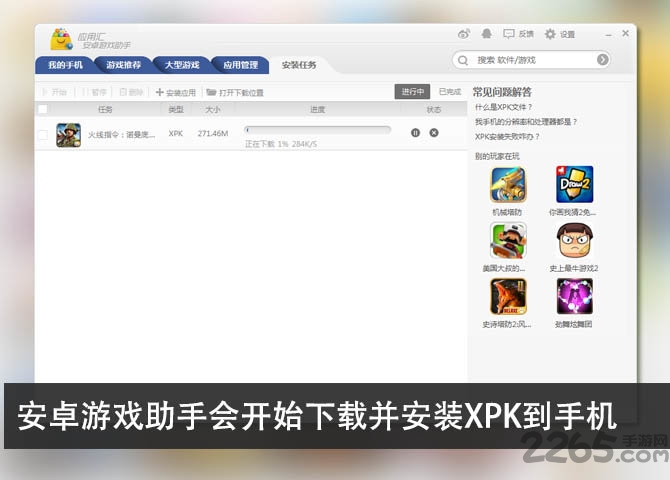This screenshot has width=670, height=480.
Task: Toggle the select-all checkbox in header
Action: coord(43,109)
